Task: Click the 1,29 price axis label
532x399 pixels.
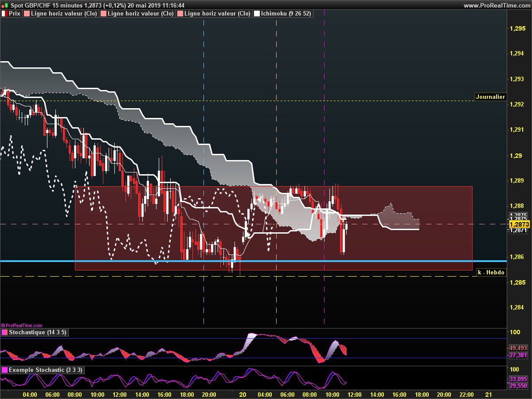Action: click(x=516, y=156)
